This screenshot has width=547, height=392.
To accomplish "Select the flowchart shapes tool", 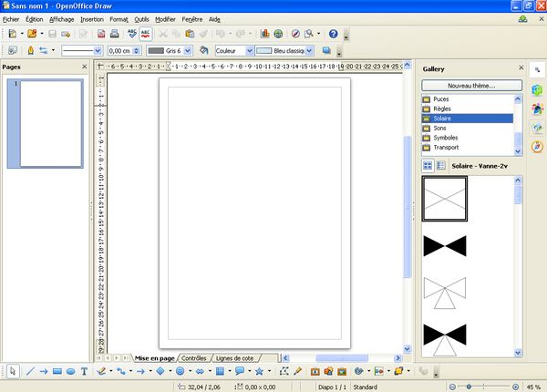I will 220,371.
